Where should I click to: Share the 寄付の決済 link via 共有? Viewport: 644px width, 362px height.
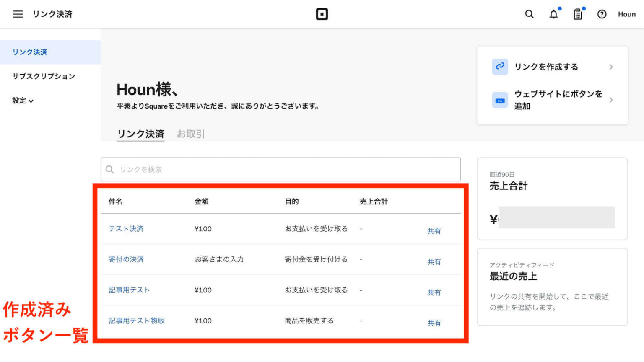[x=434, y=261]
